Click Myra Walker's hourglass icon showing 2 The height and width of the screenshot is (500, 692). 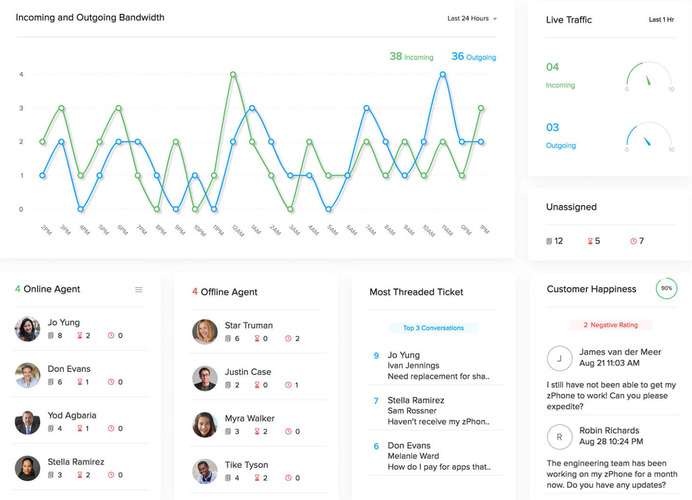coord(257,431)
